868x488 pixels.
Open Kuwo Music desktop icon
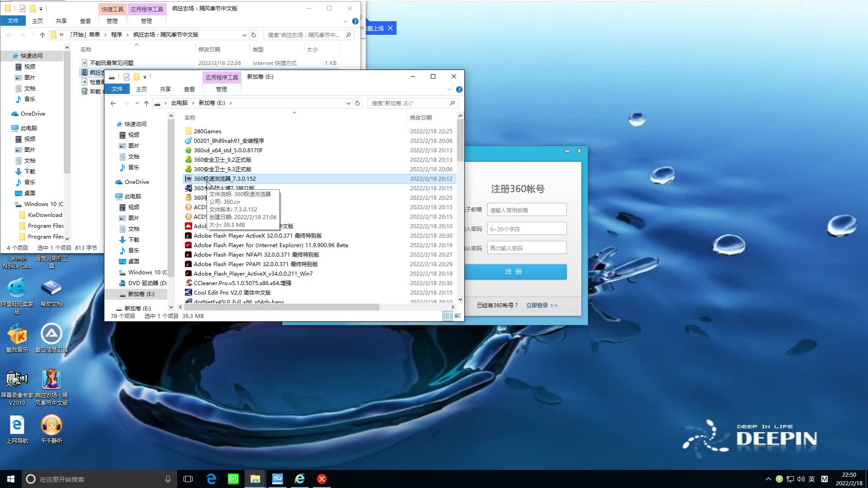[x=17, y=338]
